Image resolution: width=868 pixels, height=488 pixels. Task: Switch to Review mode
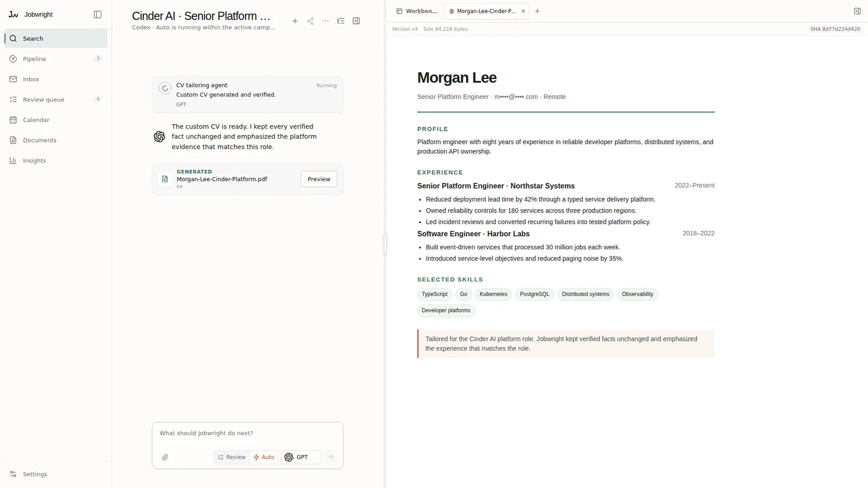[x=232, y=457]
